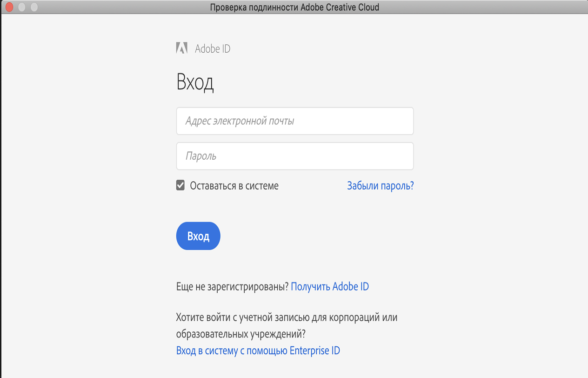Viewport: 588px width, 378px height.
Task: Click the Оставаться в системе label text
Action: tap(234, 186)
